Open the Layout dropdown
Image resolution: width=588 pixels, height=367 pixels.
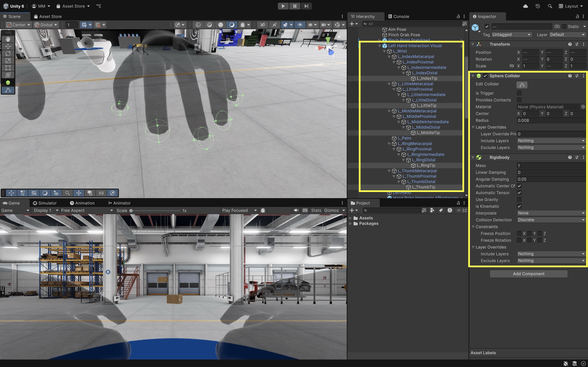[x=571, y=6]
